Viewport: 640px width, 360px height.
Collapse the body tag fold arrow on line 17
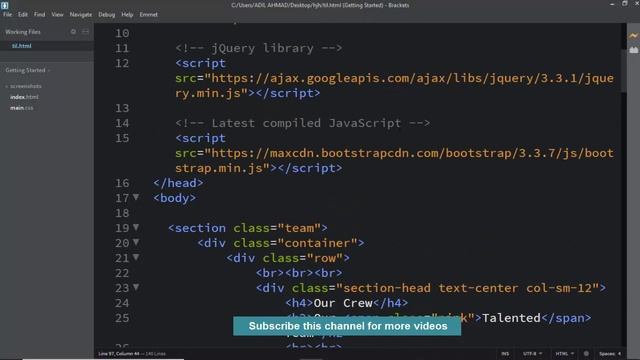136,198
